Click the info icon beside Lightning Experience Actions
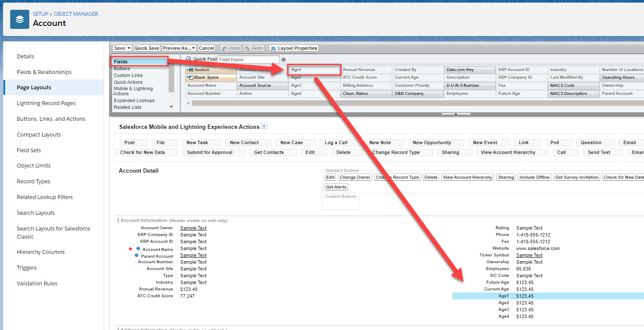Image resolution: width=644 pixels, height=330 pixels. point(264,126)
